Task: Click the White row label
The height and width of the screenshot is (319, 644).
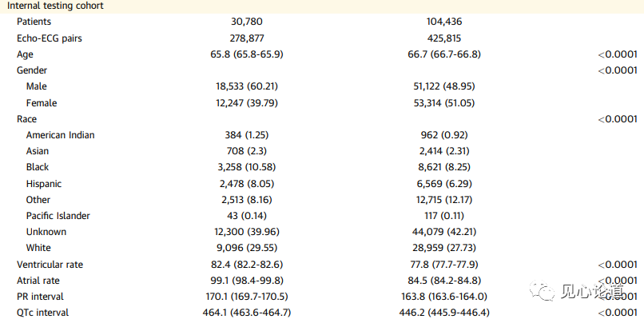Action: point(38,248)
